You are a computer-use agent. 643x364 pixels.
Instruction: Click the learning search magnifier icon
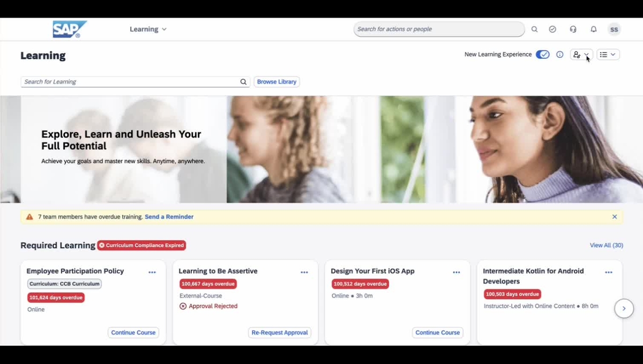pyautogui.click(x=243, y=82)
